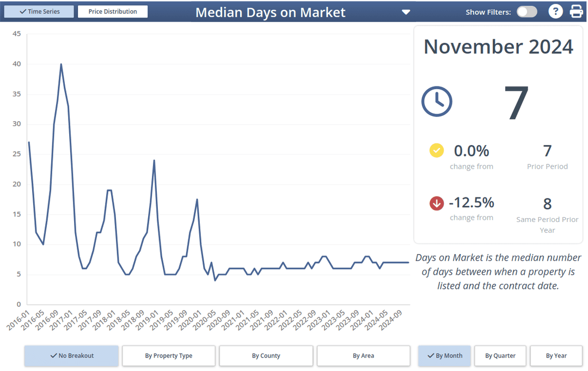The width and height of the screenshot is (588, 371).
Task: Click the red down-arrow change indicator
Action: [437, 203]
